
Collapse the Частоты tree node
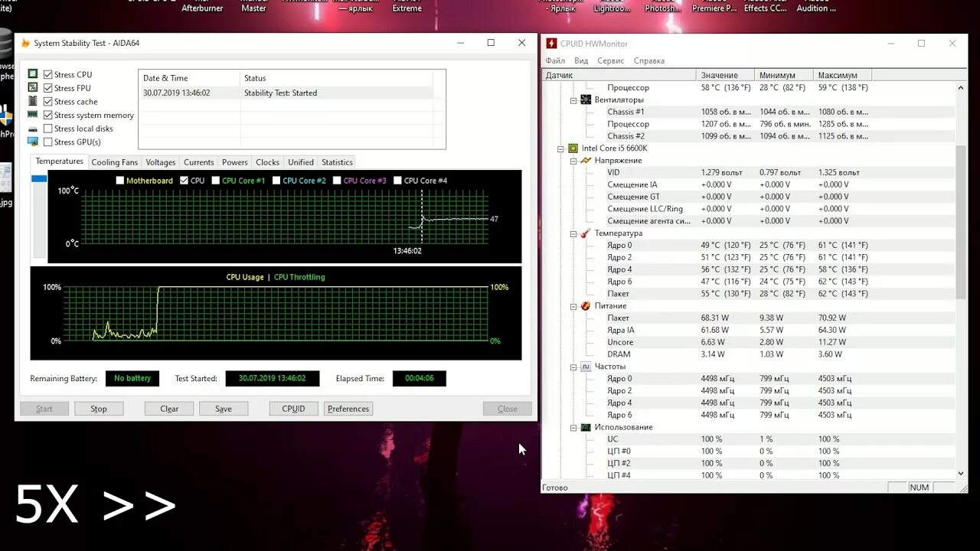tap(573, 367)
